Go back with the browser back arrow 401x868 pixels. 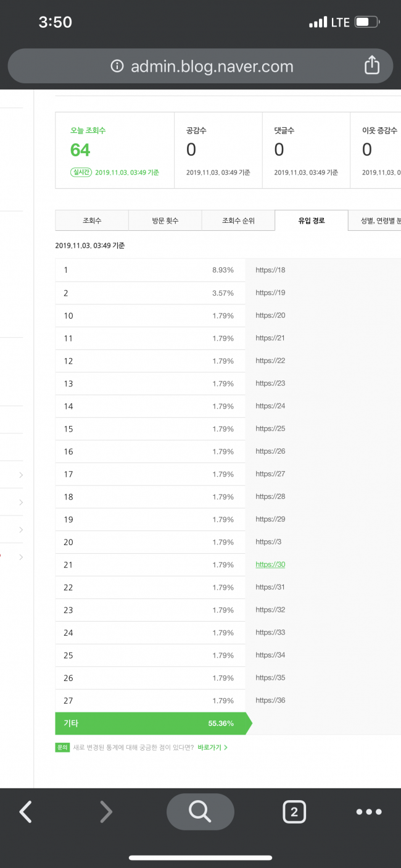point(25,812)
